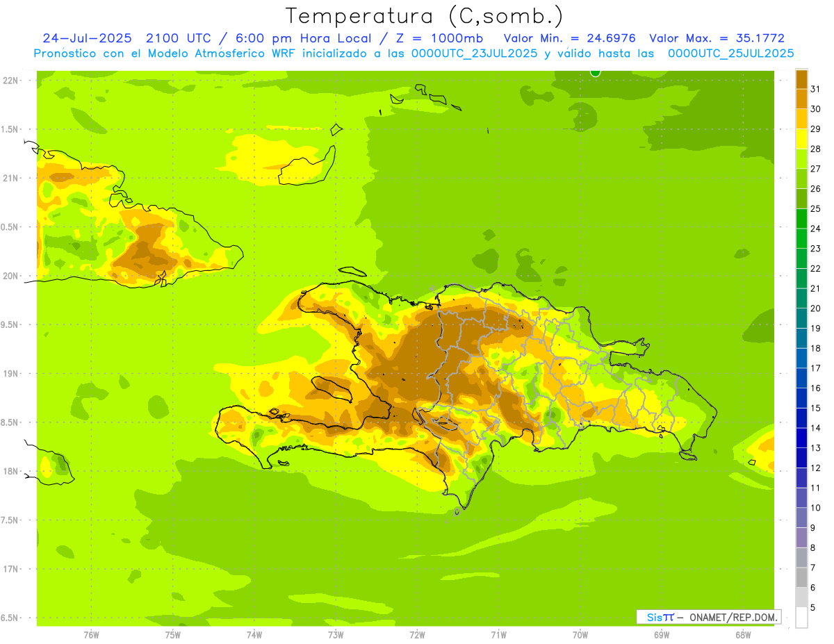Click the yellow swatch between 28 and 29
The height and width of the screenshot is (644, 834).
coord(801,139)
